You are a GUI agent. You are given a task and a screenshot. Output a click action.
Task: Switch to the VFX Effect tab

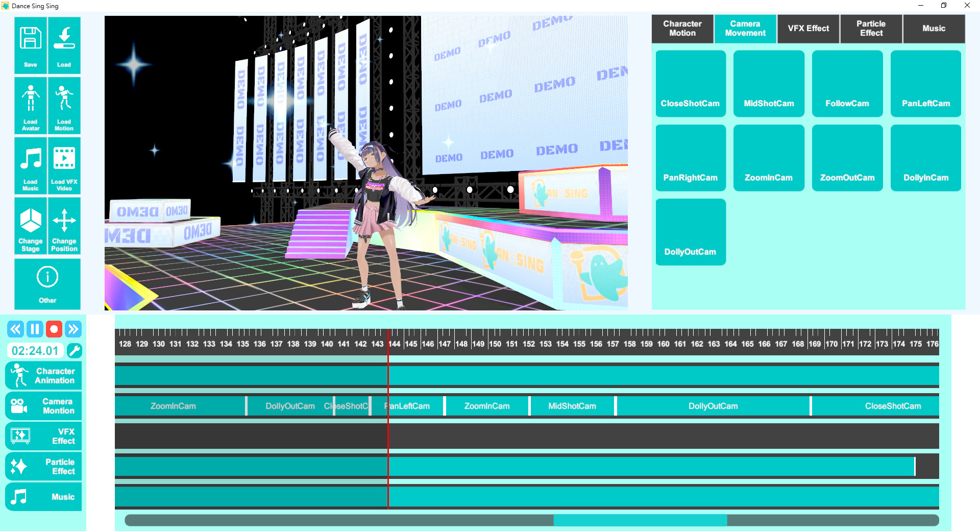pos(808,29)
